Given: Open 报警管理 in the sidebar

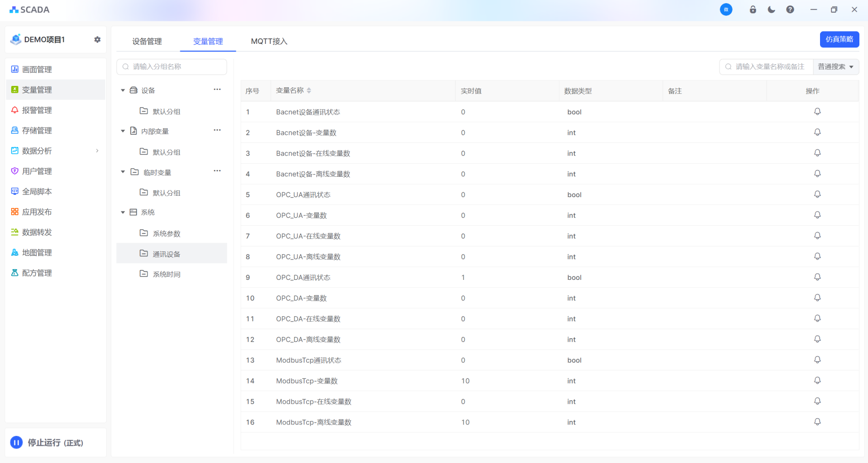Looking at the screenshot, I should 37,110.
